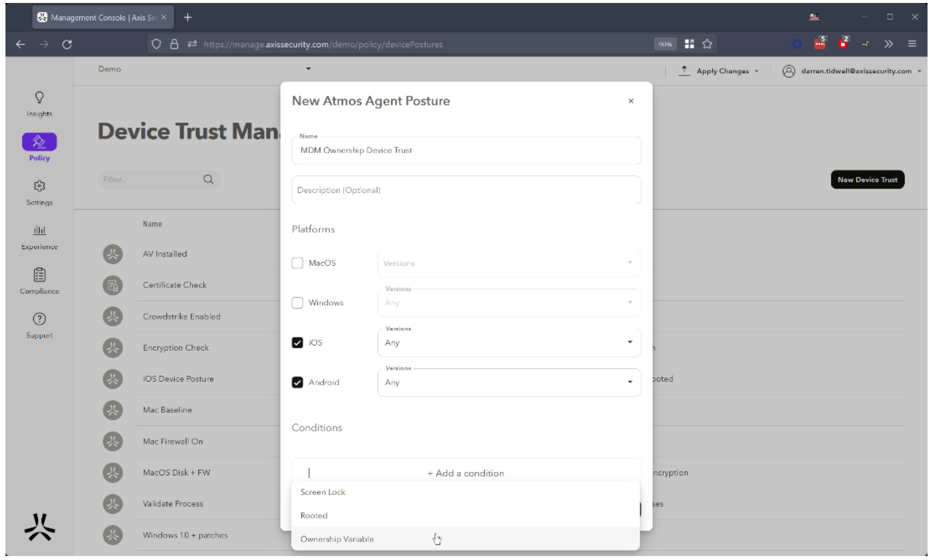This screenshot has width=931, height=560.
Task: Click the Axis logo at sidebar bottom
Action: tap(40, 527)
